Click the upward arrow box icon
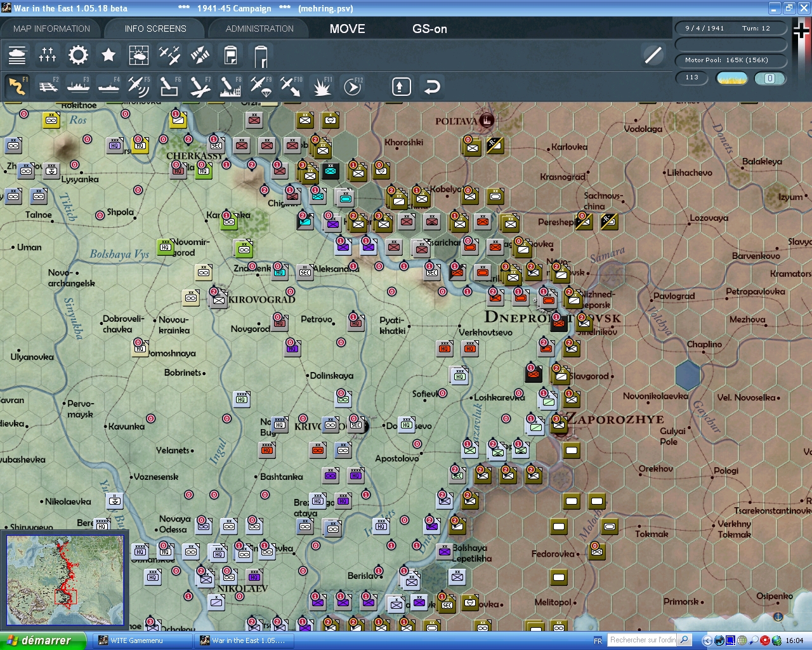This screenshot has height=650, width=812. pos(401,86)
